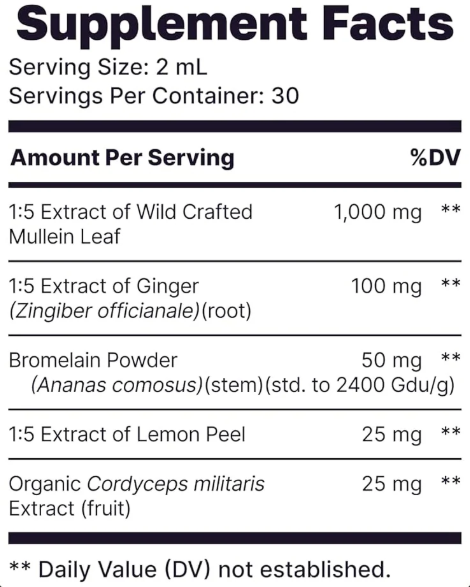Click the double asterisk beside 1,000 mg
This screenshot has width=470, height=587.
pyautogui.click(x=451, y=209)
